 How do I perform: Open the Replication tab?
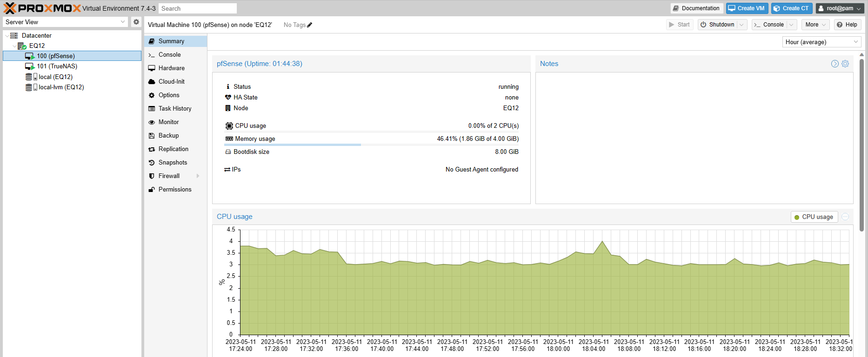(x=175, y=149)
